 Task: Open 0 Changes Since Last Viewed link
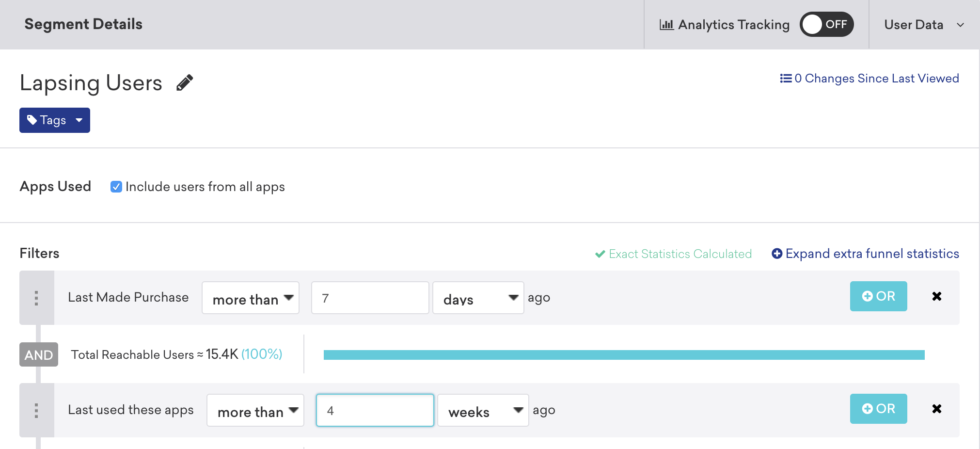click(869, 79)
